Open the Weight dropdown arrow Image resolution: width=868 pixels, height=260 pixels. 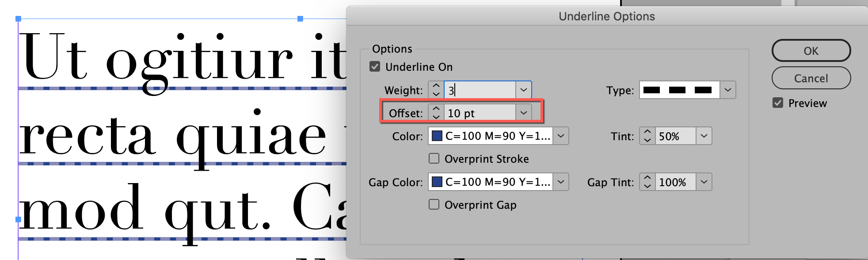pyautogui.click(x=524, y=90)
